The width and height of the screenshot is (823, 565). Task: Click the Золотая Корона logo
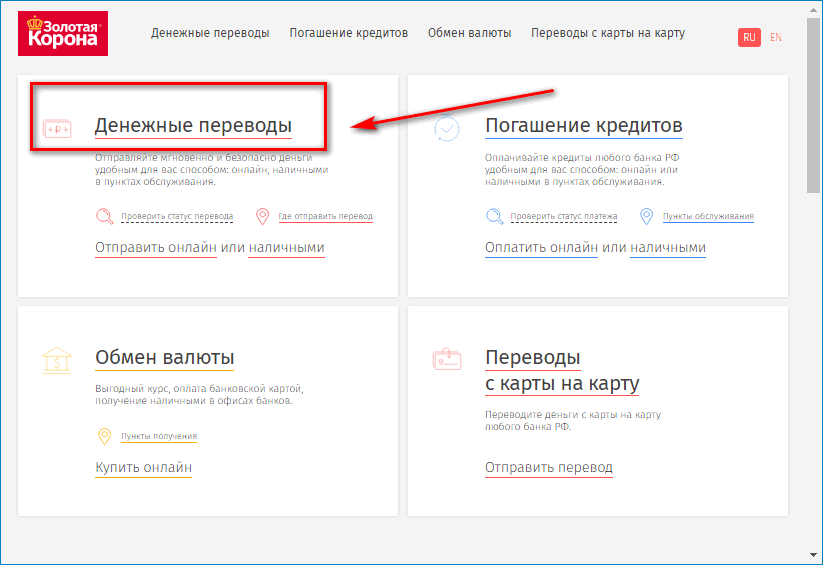pyautogui.click(x=63, y=34)
